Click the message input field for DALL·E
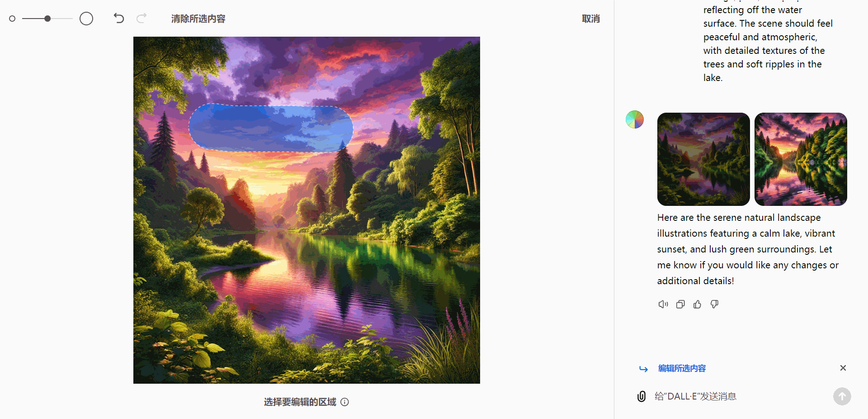 tap(741, 396)
